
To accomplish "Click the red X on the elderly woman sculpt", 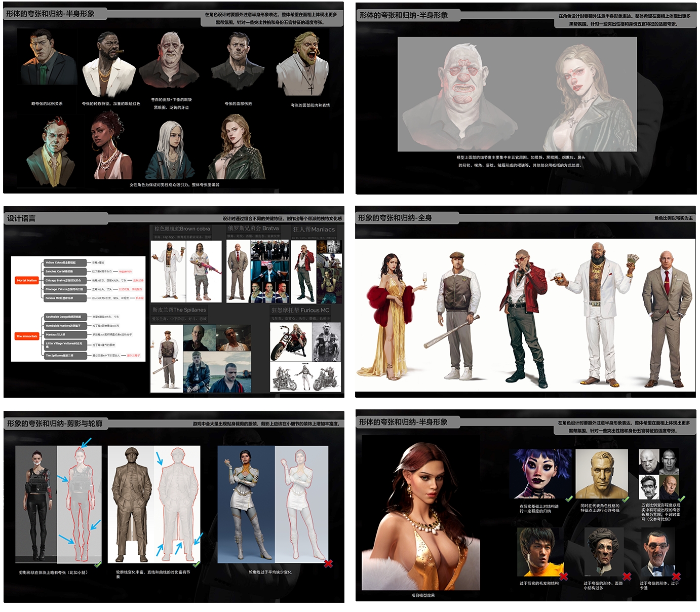I will [627, 576].
